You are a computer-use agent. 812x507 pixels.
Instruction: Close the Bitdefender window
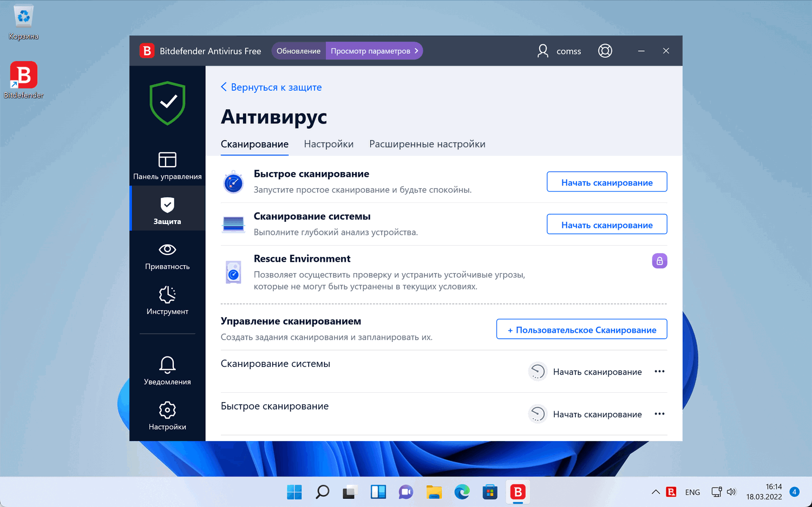click(666, 51)
